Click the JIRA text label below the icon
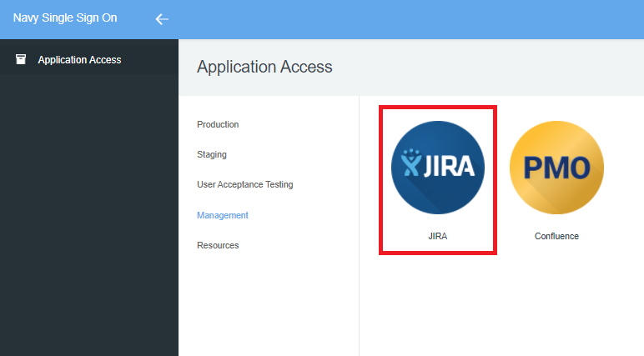 pyautogui.click(x=438, y=236)
